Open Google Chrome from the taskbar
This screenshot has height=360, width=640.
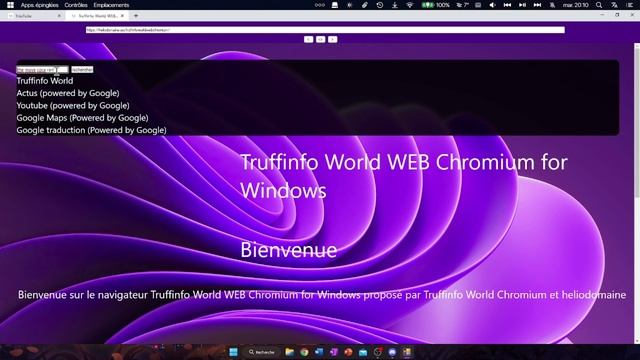click(304, 352)
